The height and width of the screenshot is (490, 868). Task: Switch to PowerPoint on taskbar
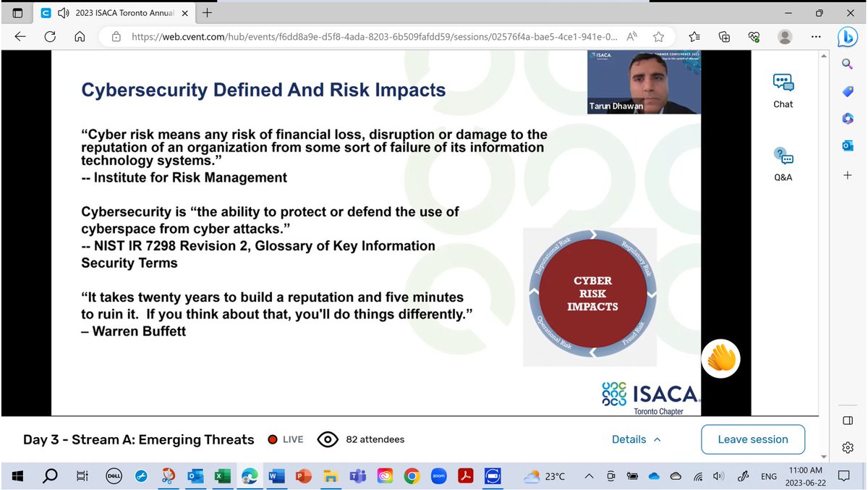(303, 476)
